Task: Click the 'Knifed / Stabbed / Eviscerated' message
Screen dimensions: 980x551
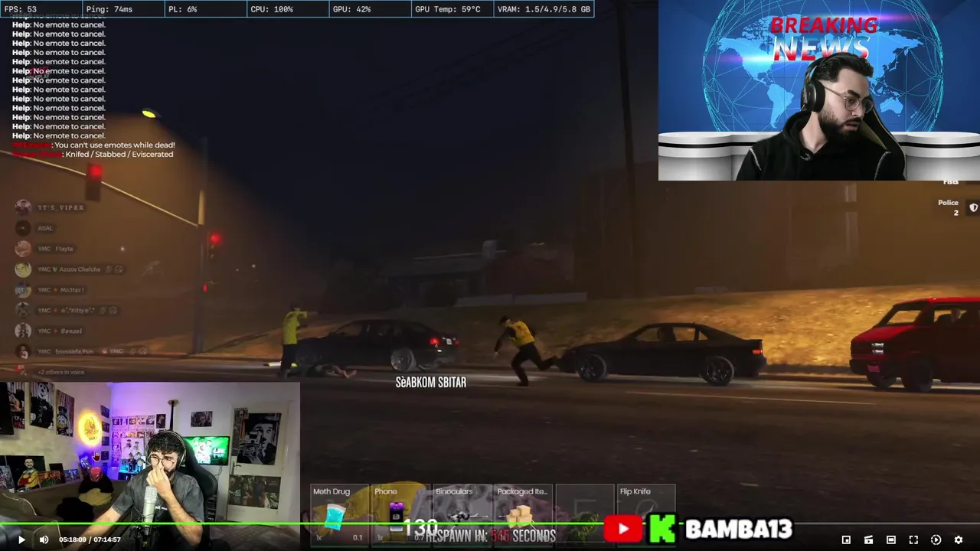Action: 119,155
